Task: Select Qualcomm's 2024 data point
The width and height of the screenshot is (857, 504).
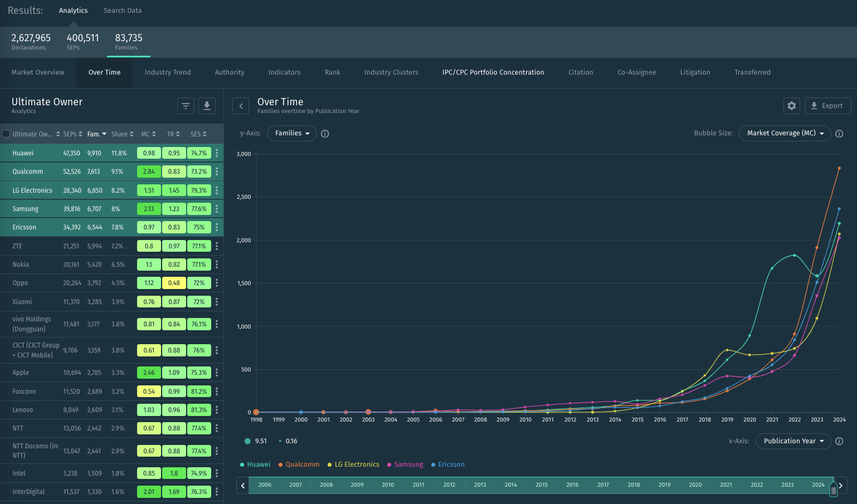Action: click(x=839, y=168)
